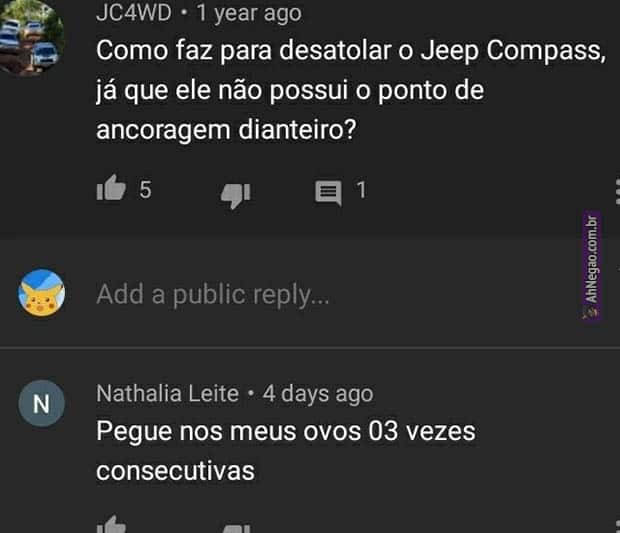The height and width of the screenshot is (533, 620).
Task: Open replies icon on JC4WD comment
Action: pos(328,193)
